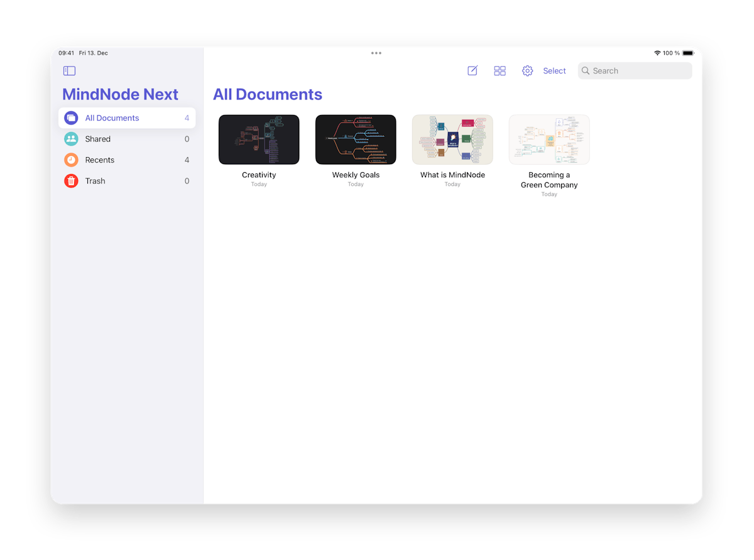
Task: Create a new mind map with the compose icon
Action: [473, 70]
